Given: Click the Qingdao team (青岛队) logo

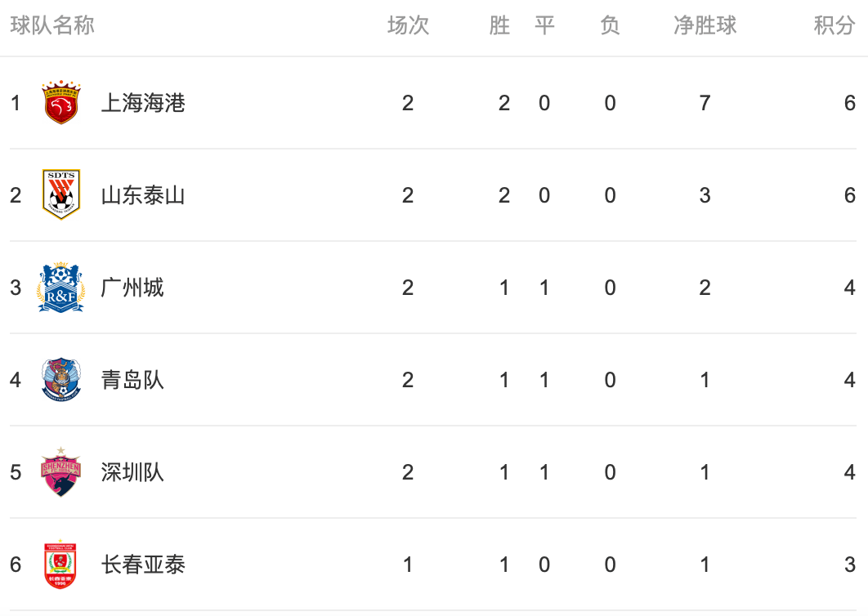Looking at the screenshot, I should click(x=61, y=379).
